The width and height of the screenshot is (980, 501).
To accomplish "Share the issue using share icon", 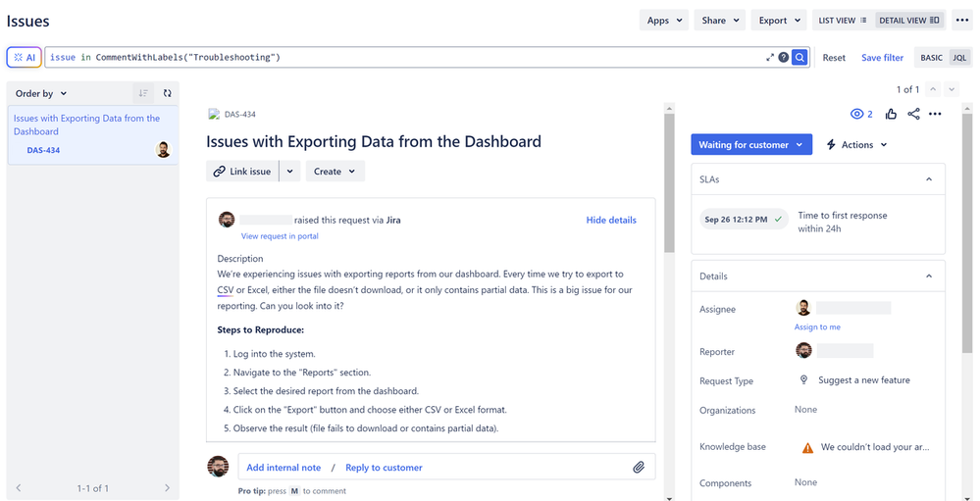I will click(x=913, y=114).
